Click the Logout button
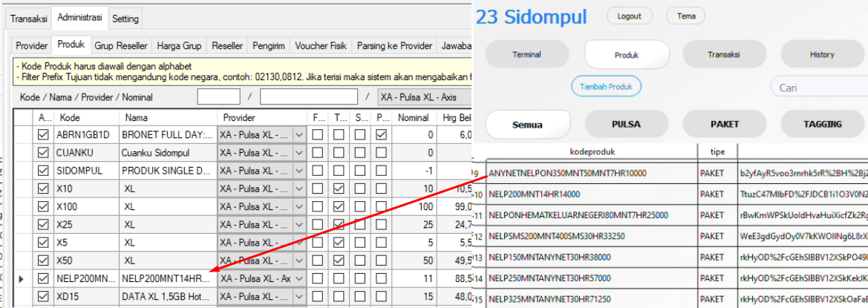 point(629,16)
